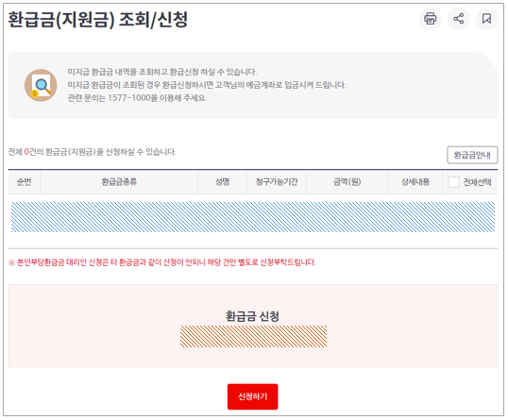This screenshot has width=508, height=420.
Task: Select the 금액(원) column header
Action: 347,182
